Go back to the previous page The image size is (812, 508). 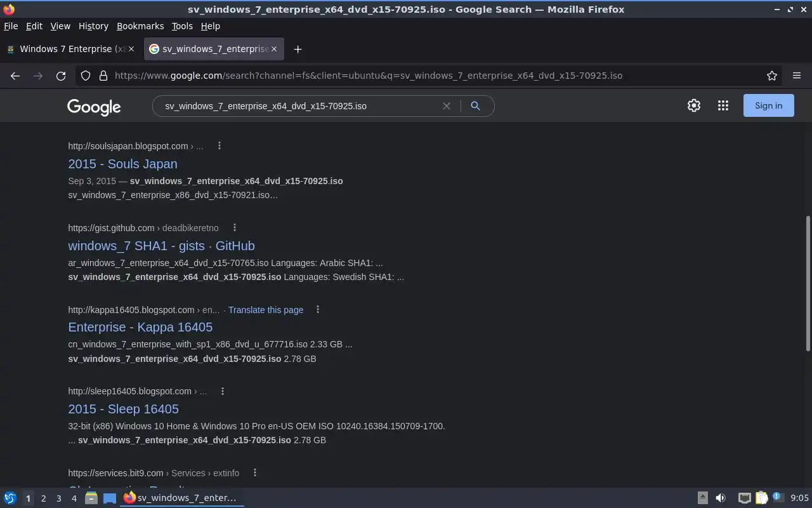pyautogui.click(x=15, y=76)
